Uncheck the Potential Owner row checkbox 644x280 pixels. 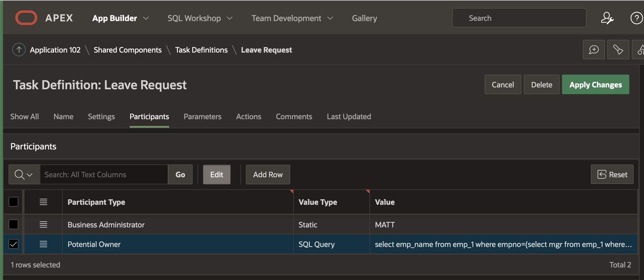13,244
